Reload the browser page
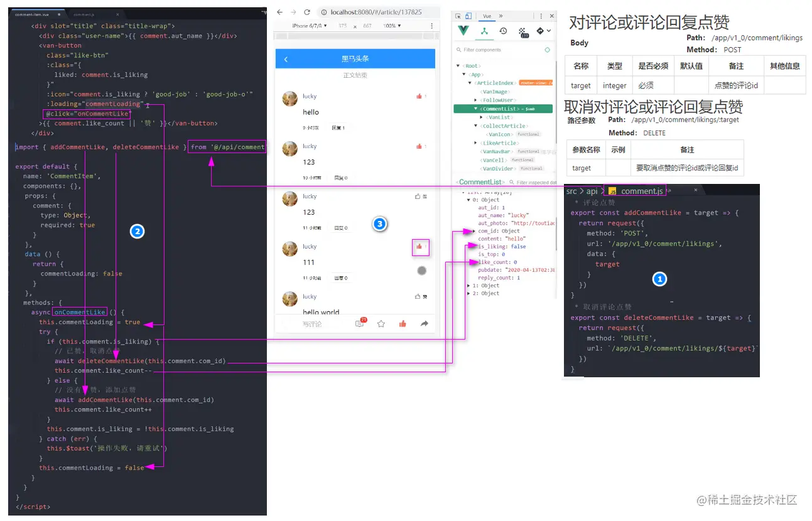This screenshot has height=521, width=812. coord(307,12)
